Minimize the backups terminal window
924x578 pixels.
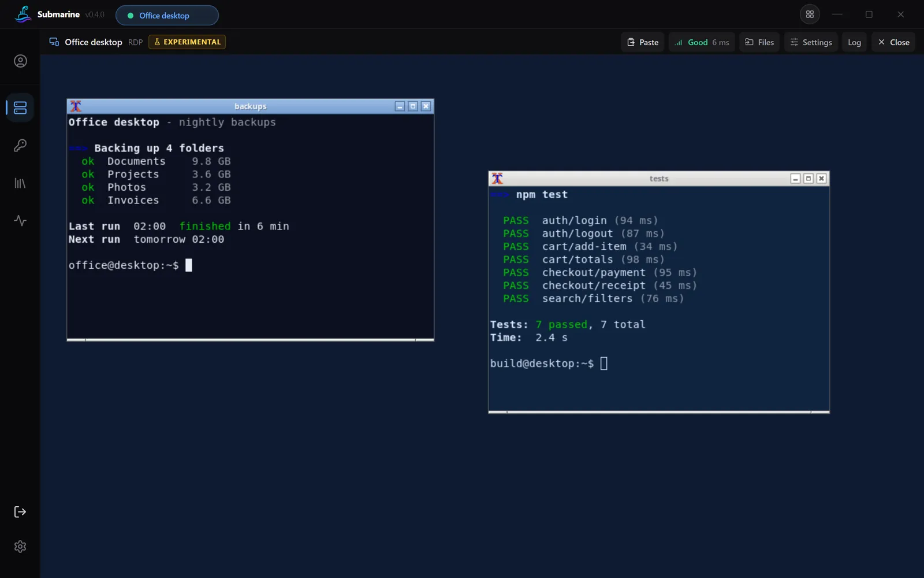[400, 106]
